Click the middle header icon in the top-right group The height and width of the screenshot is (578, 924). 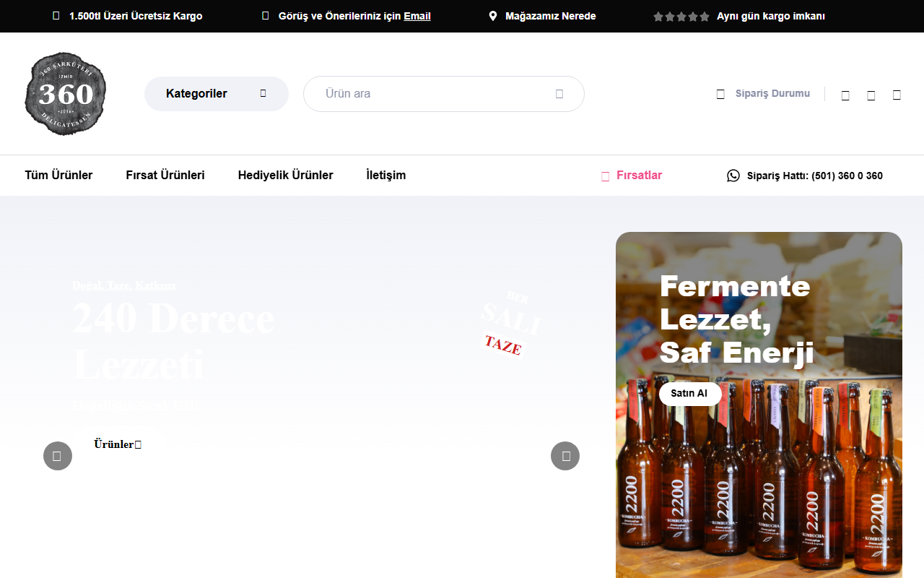click(871, 95)
